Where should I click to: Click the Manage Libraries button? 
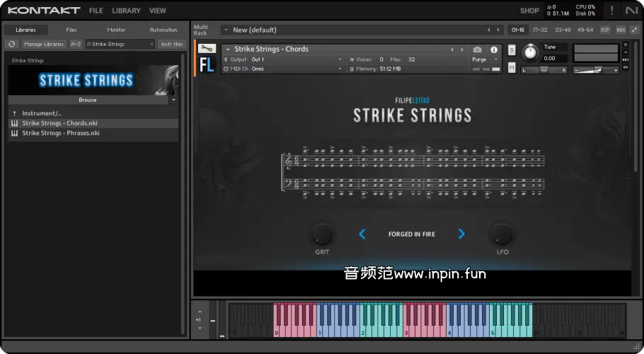pos(44,44)
